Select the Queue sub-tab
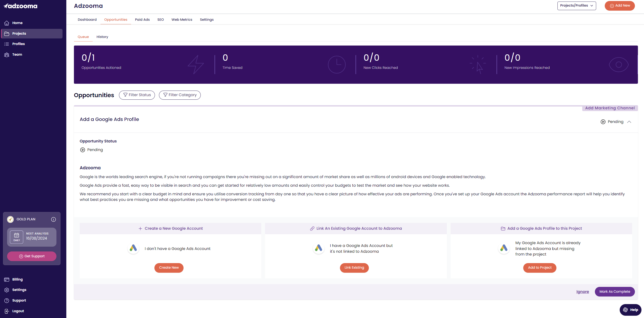This screenshot has height=318, width=644. click(83, 37)
